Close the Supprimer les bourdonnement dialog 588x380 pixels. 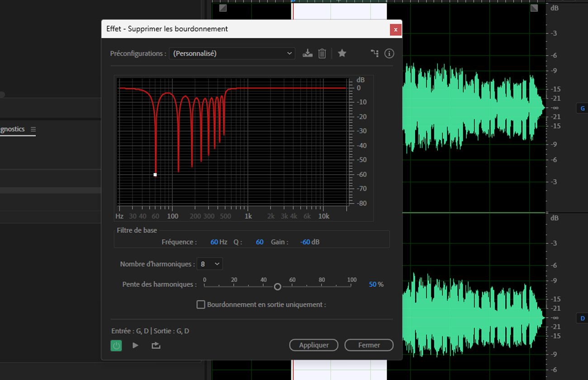[395, 29]
